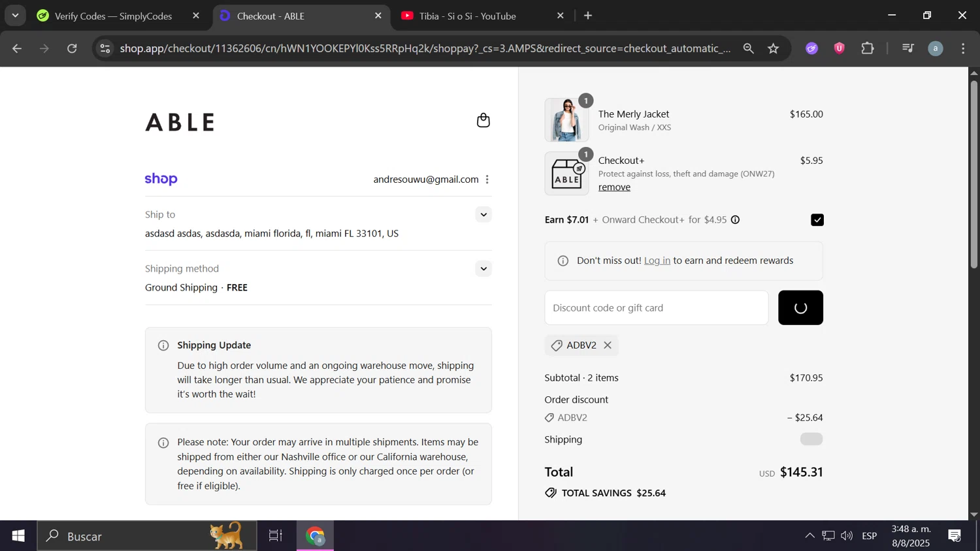
Task: Select the Checkout - ABLE tab
Action: point(301,16)
